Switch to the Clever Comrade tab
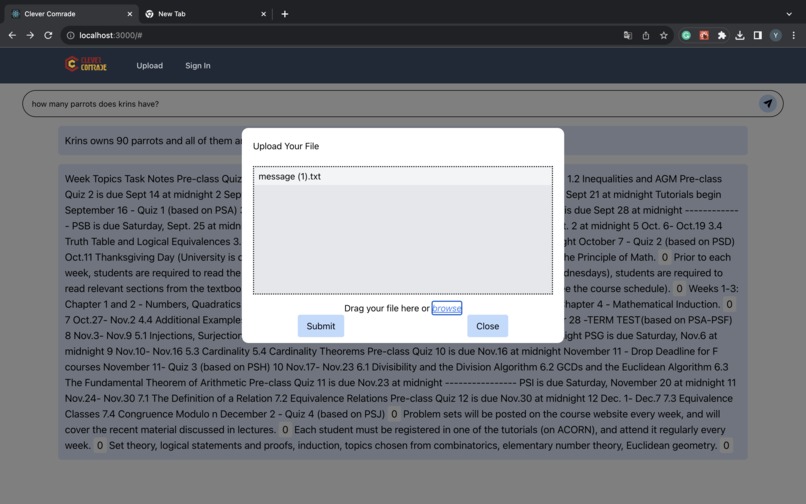The width and height of the screenshot is (806, 504). coord(71,14)
